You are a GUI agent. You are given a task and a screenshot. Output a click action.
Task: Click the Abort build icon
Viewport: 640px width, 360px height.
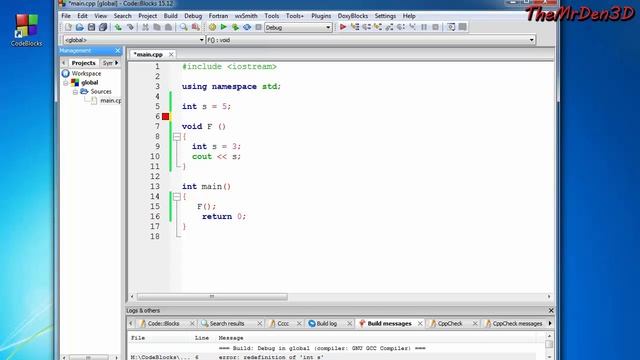click(258, 27)
